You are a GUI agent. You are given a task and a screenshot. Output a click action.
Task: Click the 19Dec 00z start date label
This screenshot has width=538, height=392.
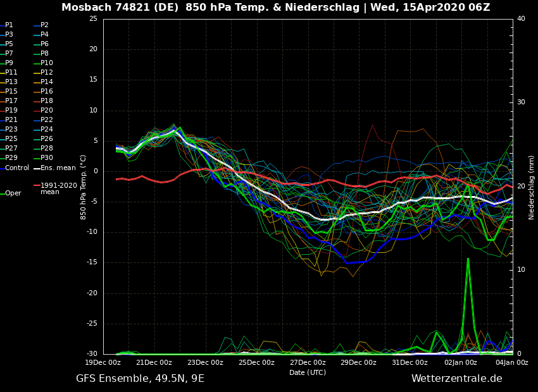(x=103, y=363)
